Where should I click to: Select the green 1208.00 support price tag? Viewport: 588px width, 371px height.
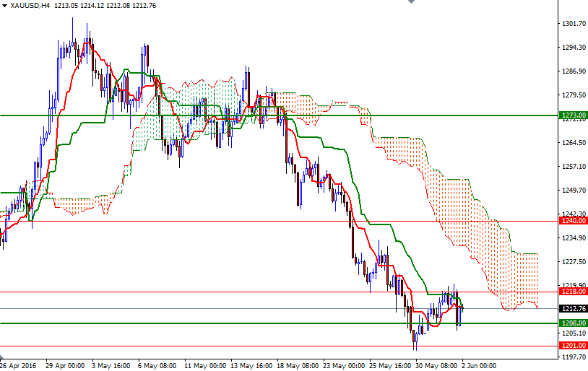pos(573,323)
